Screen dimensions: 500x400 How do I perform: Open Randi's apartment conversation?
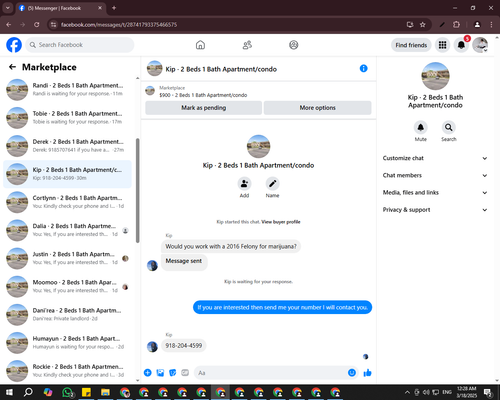[x=67, y=90]
